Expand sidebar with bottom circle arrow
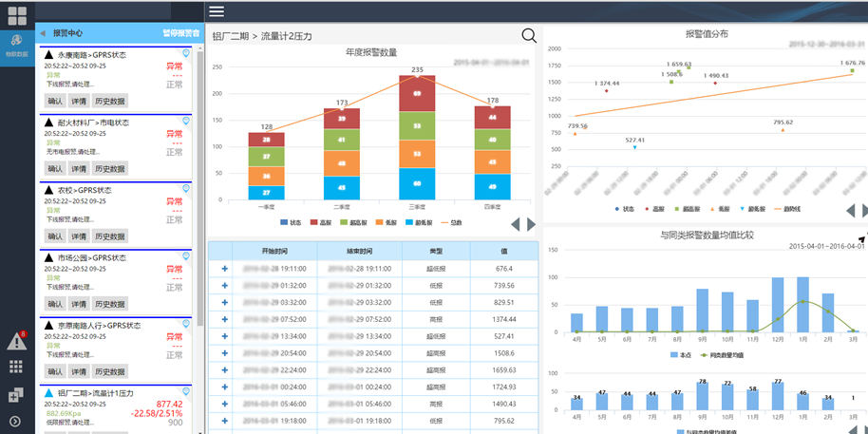 tap(16, 421)
